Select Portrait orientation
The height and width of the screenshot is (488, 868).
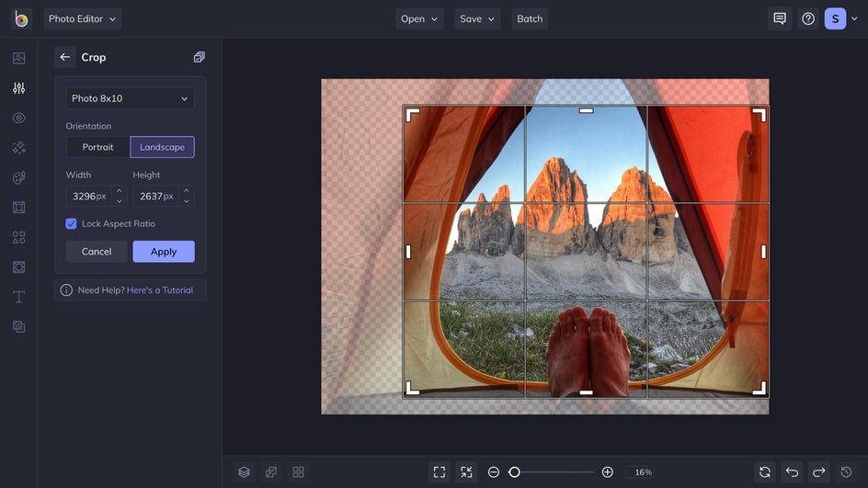97,147
